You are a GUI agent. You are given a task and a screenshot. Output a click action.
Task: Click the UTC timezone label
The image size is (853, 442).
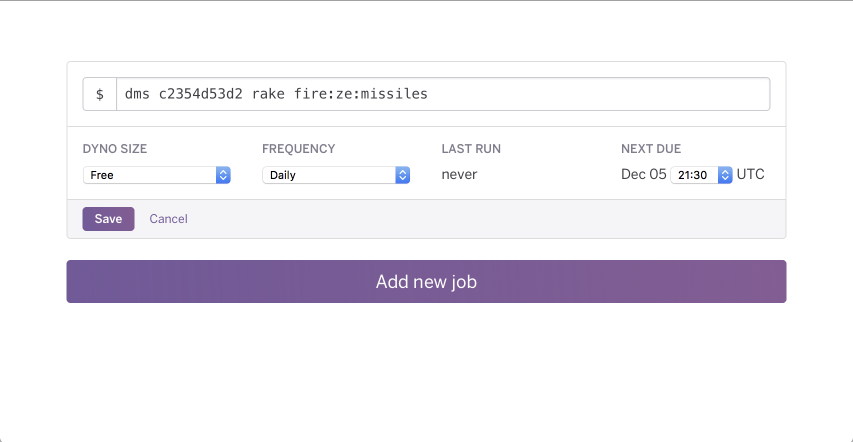(751, 175)
